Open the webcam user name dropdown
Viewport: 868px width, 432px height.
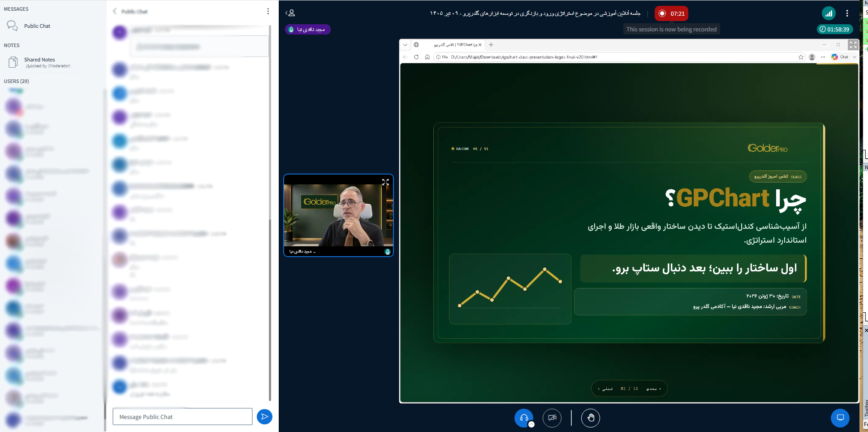[302, 252]
